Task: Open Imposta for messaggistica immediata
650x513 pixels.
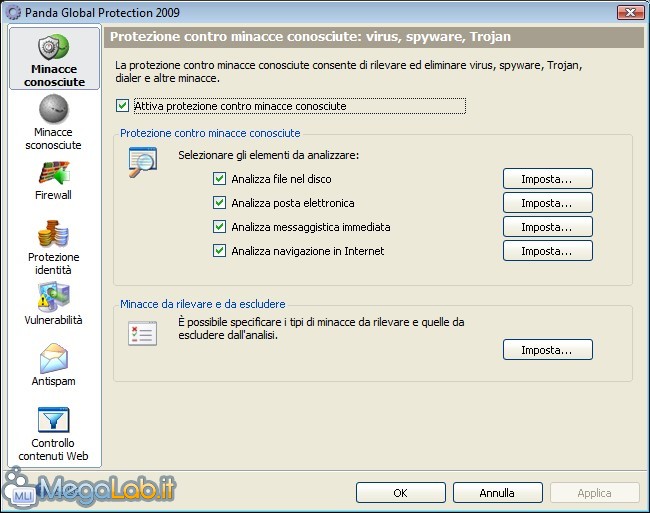Action: [x=548, y=227]
